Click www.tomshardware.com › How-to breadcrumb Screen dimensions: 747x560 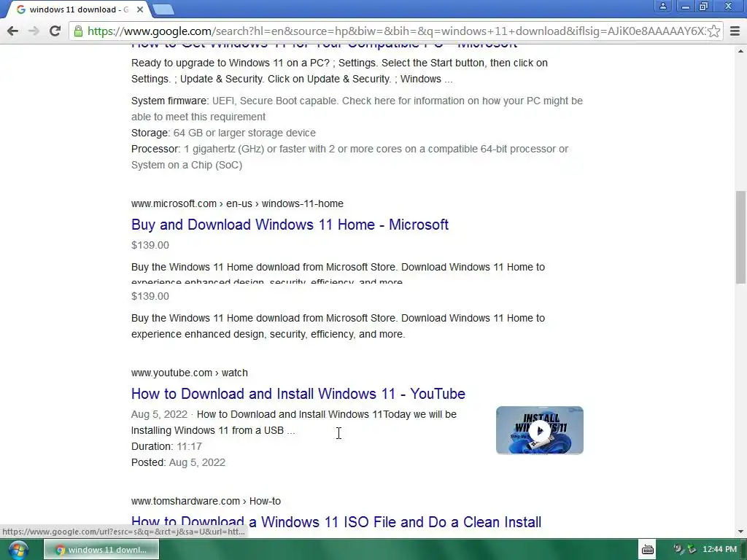(x=206, y=502)
